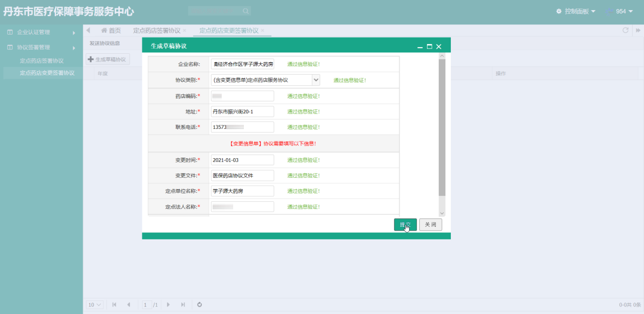Switch to the 定点药店签署协议 tab
Screen dimensions: 644x314
(156, 30)
